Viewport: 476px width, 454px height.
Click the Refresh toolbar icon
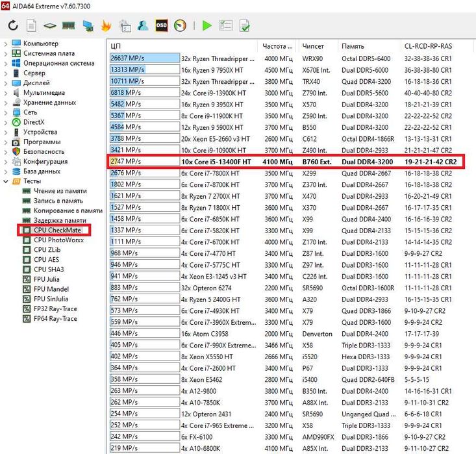(13, 25)
